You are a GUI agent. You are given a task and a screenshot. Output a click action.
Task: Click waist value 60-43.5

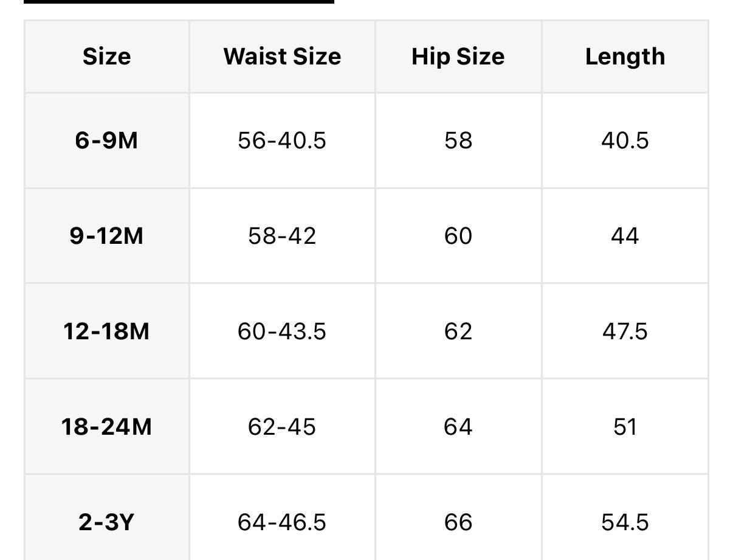click(x=282, y=331)
